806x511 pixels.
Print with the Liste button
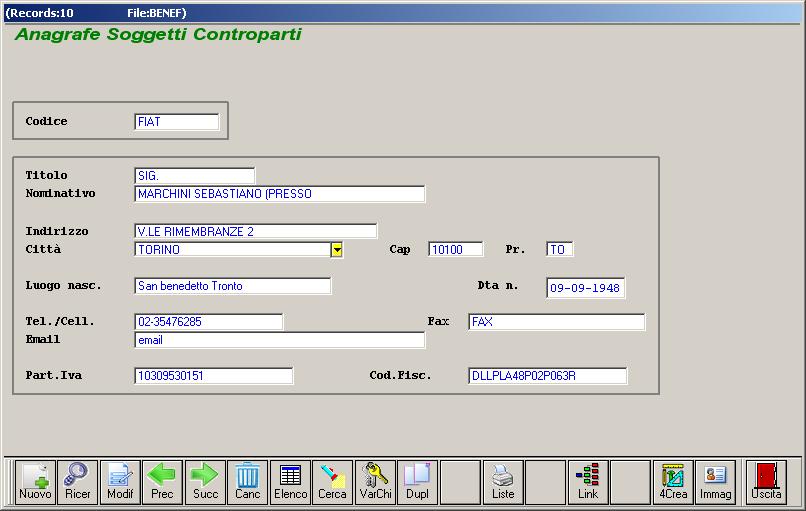pyautogui.click(x=503, y=482)
